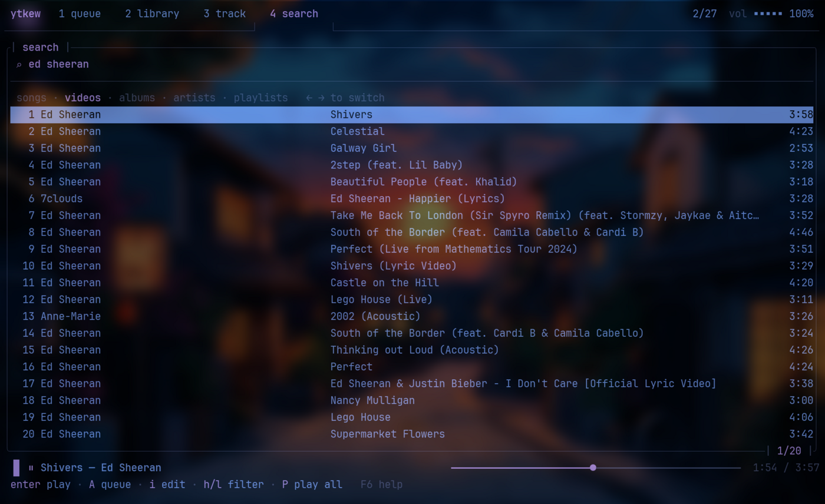Screen dimensions: 825x504
Task: Select Shivers (Lyric Video)
Action: tap(411, 266)
